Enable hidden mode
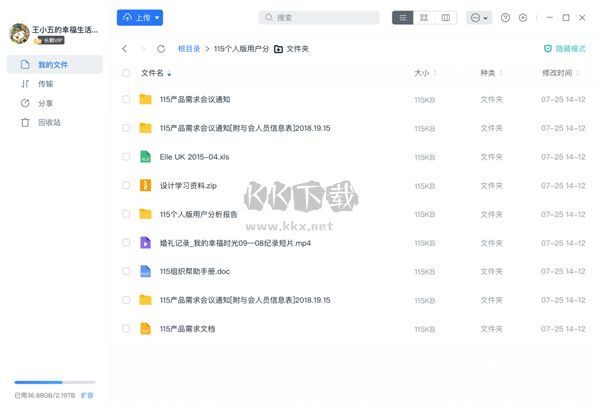 564,49
